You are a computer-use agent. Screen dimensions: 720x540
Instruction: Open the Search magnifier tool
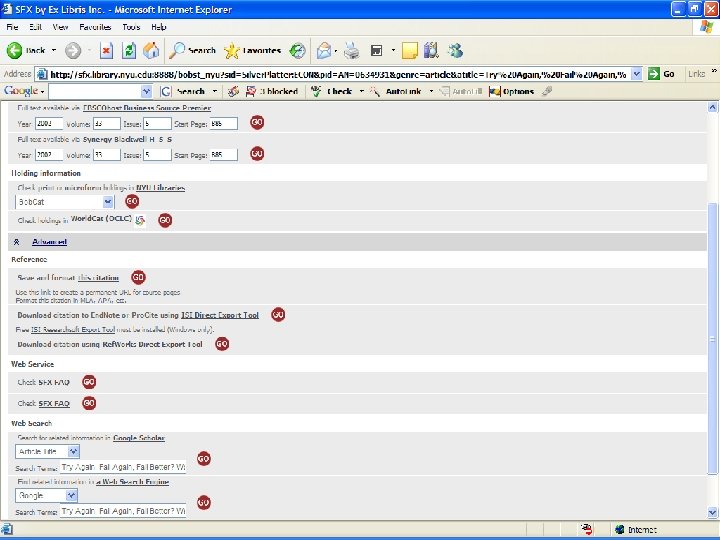[192, 51]
